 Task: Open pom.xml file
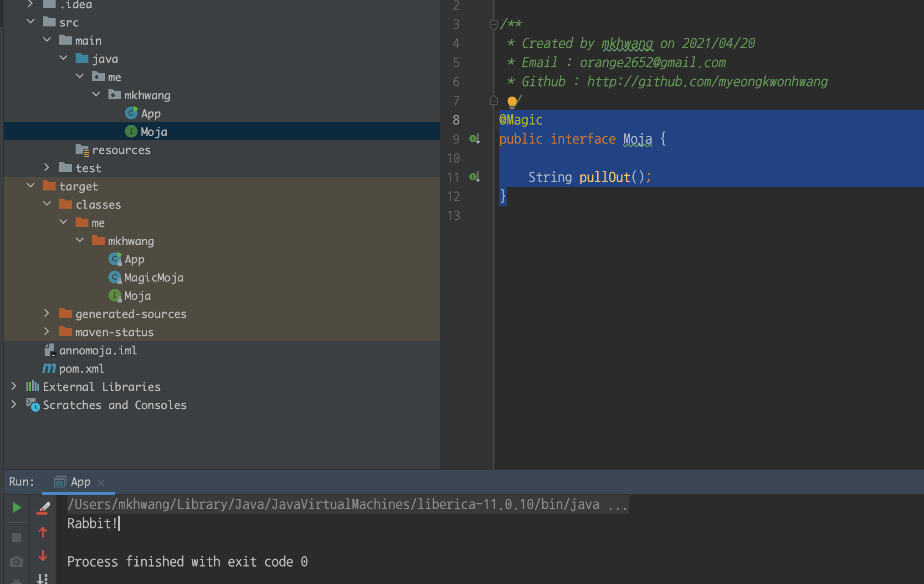[81, 369]
